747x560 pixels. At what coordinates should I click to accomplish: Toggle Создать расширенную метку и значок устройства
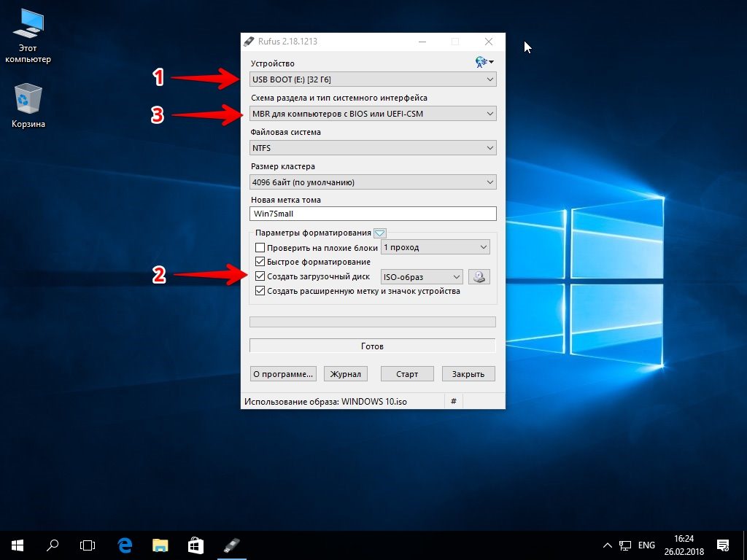click(x=260, y=290)
